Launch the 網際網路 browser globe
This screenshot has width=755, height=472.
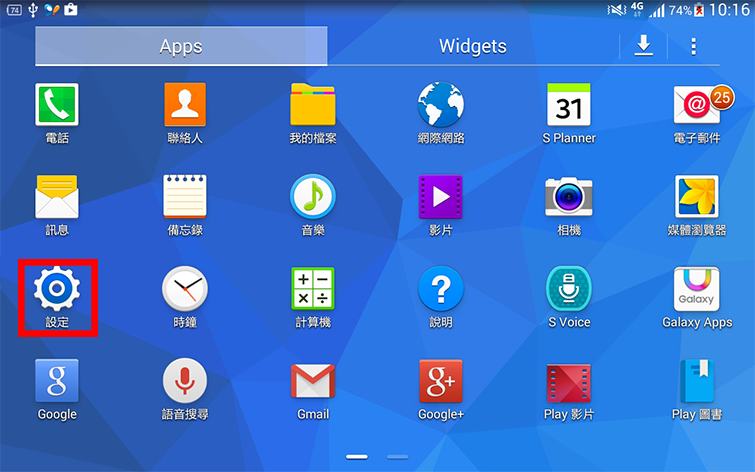tap(441, 105)
